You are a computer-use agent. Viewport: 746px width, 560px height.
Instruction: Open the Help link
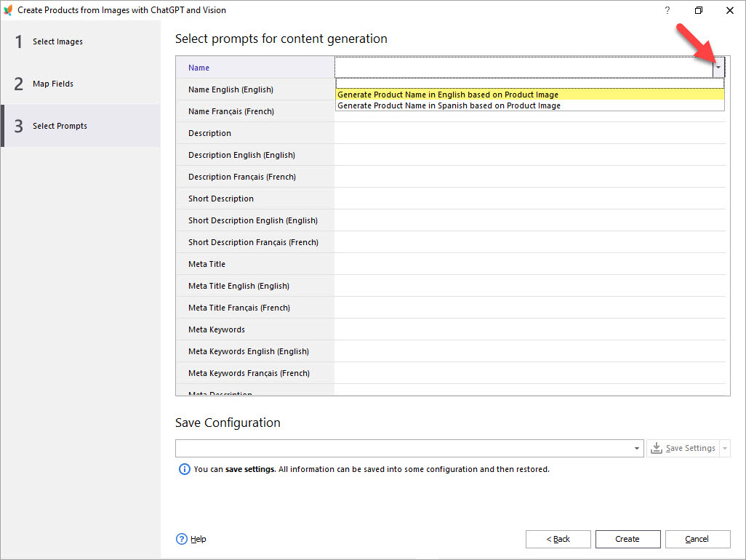198,539
